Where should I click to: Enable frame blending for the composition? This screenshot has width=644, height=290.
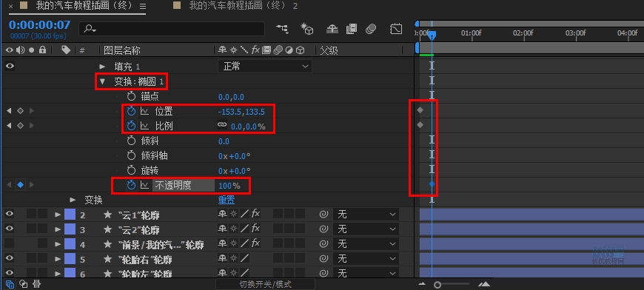click(x=352, y=29)
